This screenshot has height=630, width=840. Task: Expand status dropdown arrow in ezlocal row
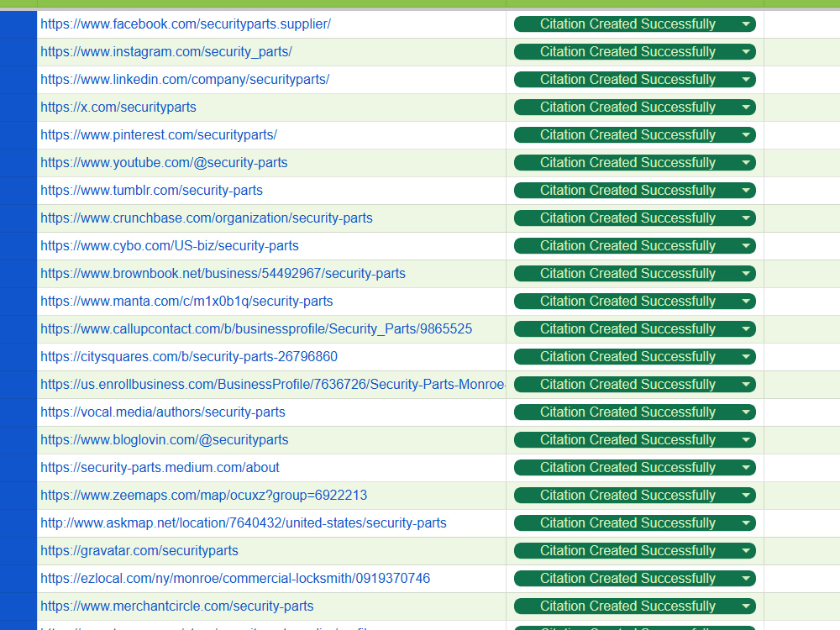(746, 579)
